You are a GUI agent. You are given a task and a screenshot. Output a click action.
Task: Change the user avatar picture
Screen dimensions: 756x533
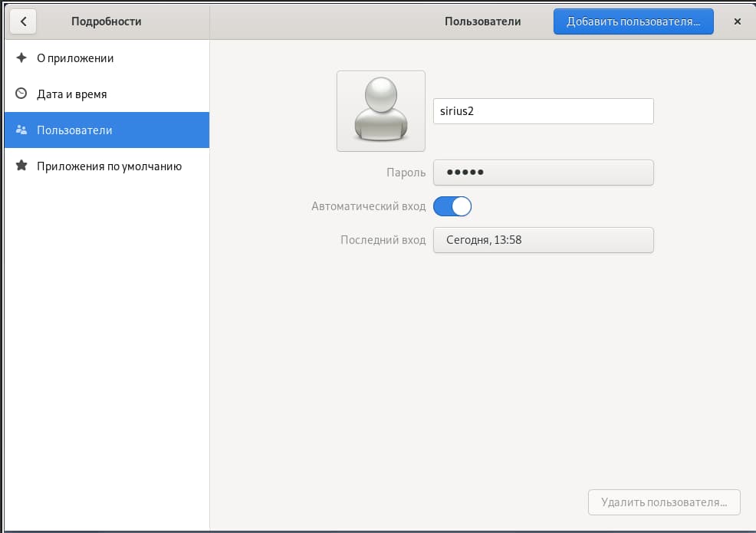pyautogui.click(x=380, y=111)
